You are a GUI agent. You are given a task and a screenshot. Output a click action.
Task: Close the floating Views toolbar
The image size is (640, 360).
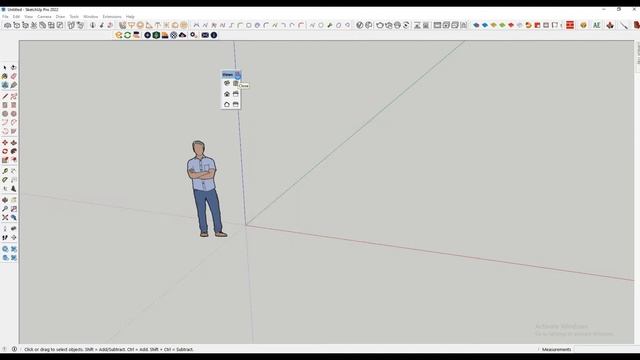tap(238, 75)
